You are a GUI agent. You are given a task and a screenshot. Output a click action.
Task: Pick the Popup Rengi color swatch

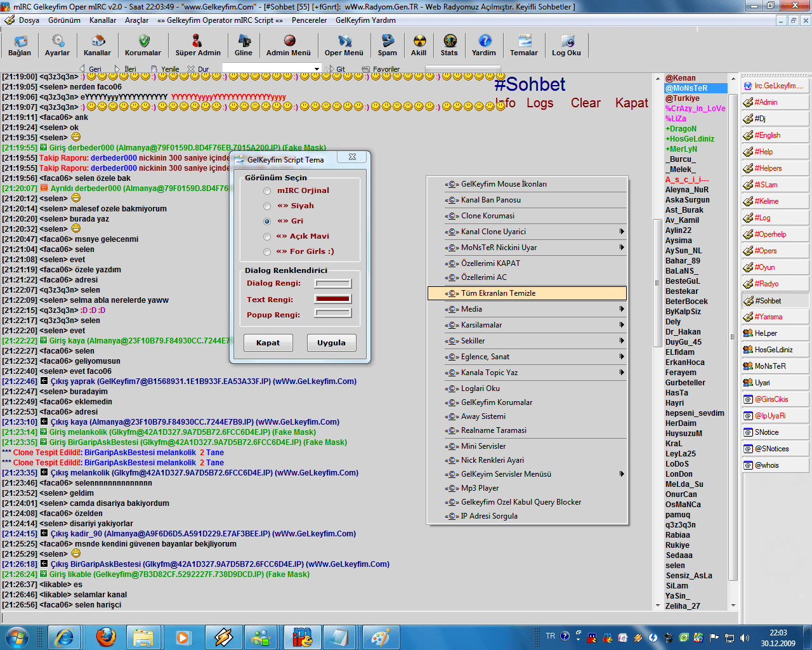pyautogui.click(x=333, y=313)
